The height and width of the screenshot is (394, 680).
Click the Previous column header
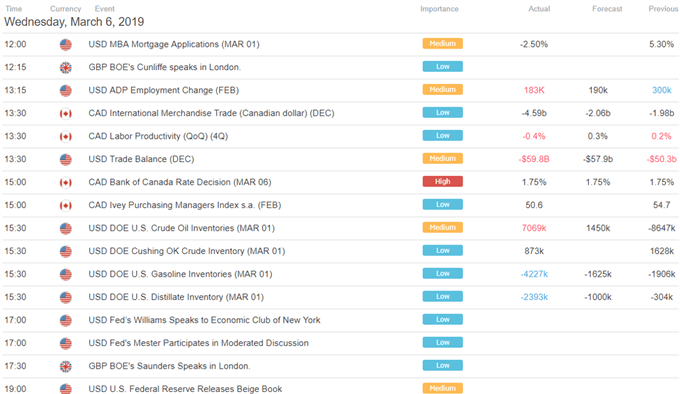pyautogui.click(x=663, y=9)
